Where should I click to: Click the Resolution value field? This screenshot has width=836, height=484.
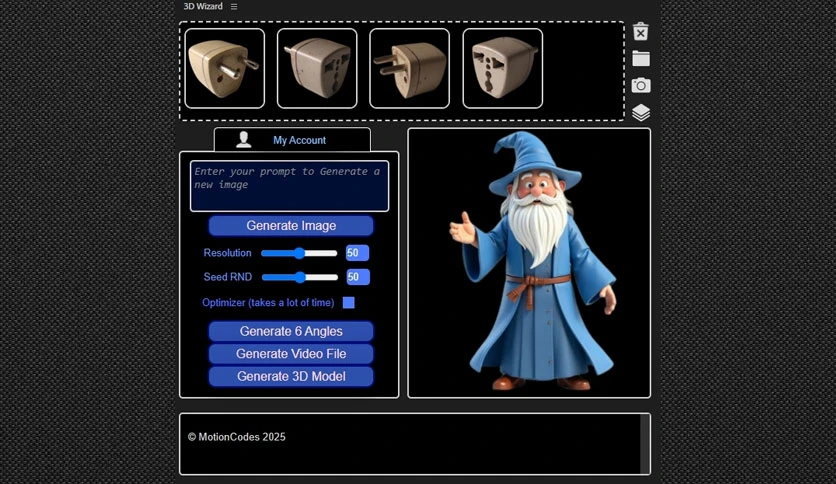click(357, 253)
